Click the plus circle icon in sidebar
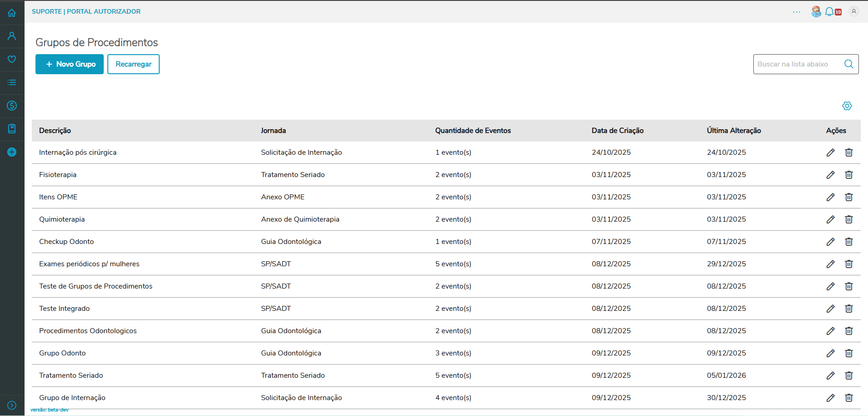The height and width of the screenshot is (416, 868). (12, 152)
